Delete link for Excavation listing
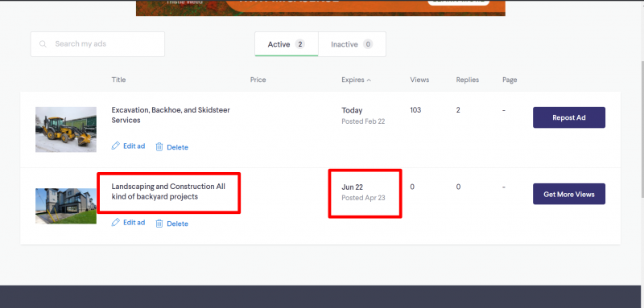644x308 pixels. click(x=177, y=147)
